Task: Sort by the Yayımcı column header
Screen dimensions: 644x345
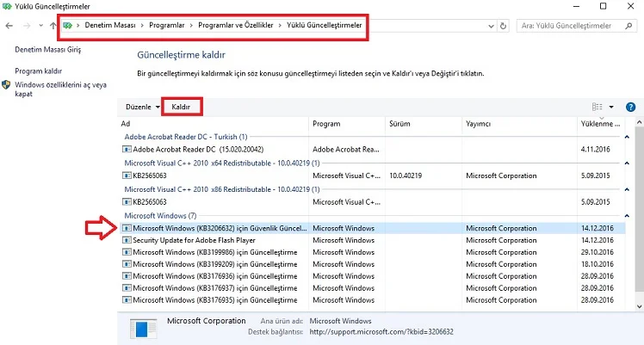Action: 519,124
